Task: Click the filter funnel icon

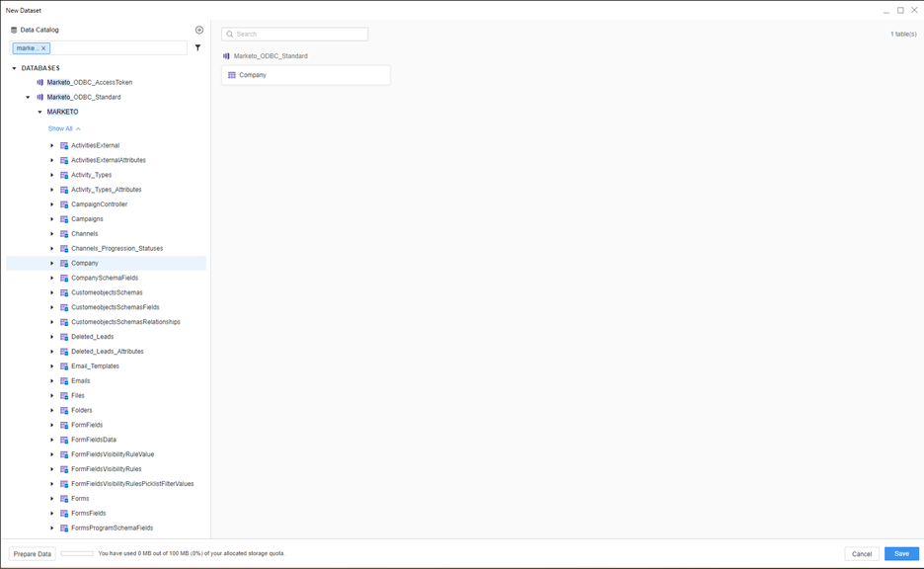Action: click(197, 47)
